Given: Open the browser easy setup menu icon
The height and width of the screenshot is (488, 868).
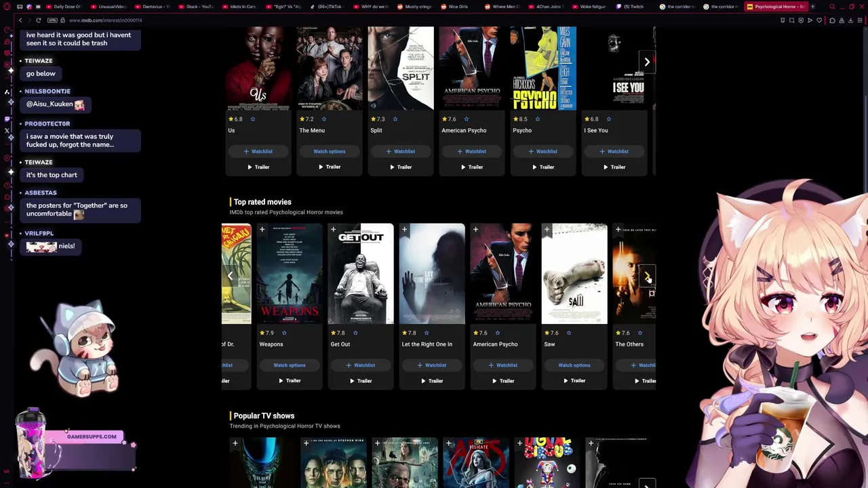Looking at the screenshot, I should (x=860, y=20).
